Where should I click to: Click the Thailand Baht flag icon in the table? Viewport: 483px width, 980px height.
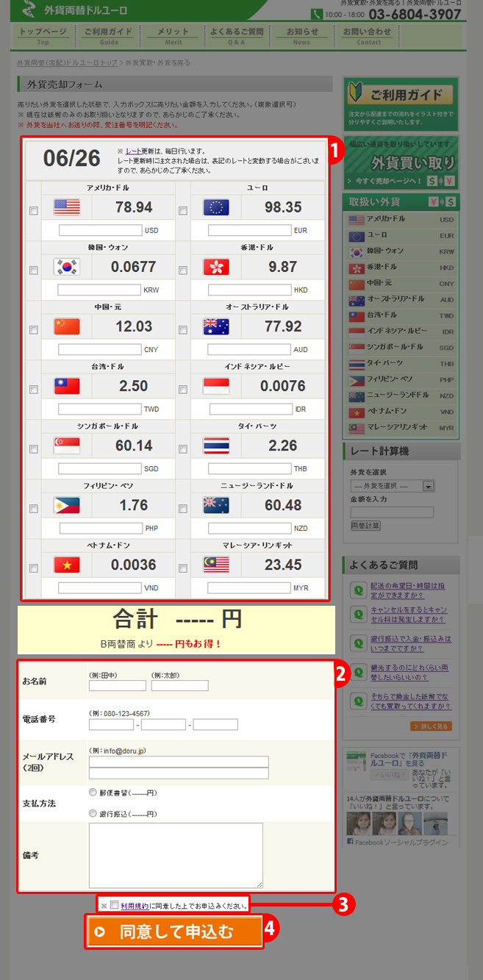216,446
